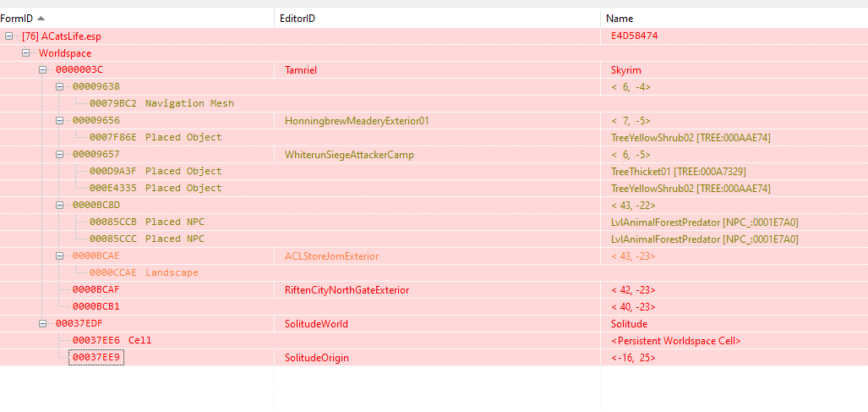Select the 000D9A3F Placed Object row

[434, 171]
